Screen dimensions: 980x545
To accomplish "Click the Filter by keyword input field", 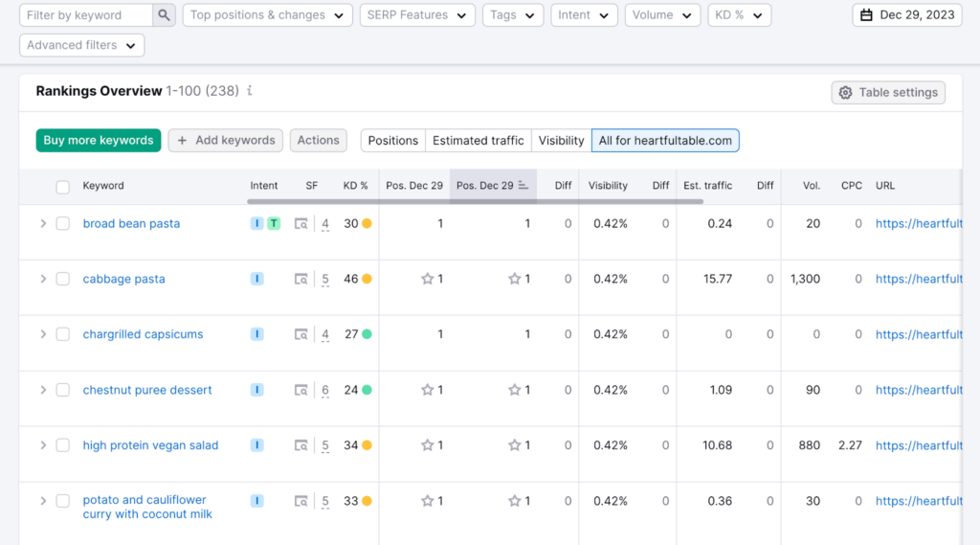I will 86,15.
